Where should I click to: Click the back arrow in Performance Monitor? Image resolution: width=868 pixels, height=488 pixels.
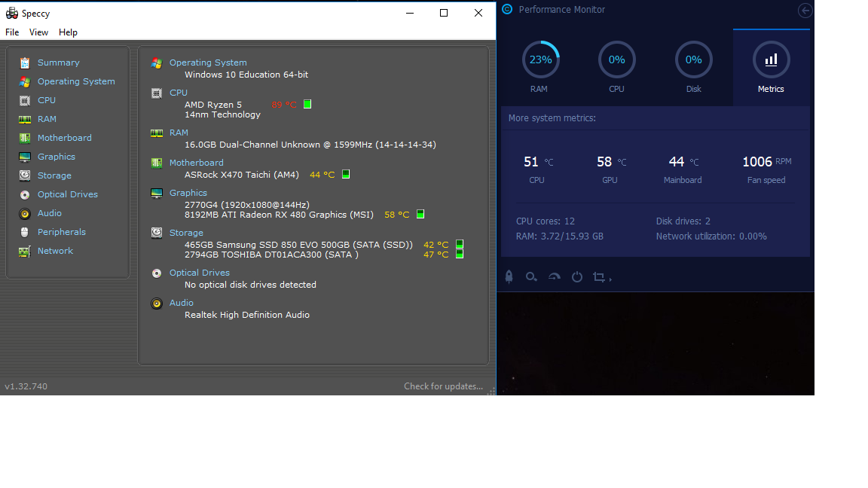[x=805, y=10]
